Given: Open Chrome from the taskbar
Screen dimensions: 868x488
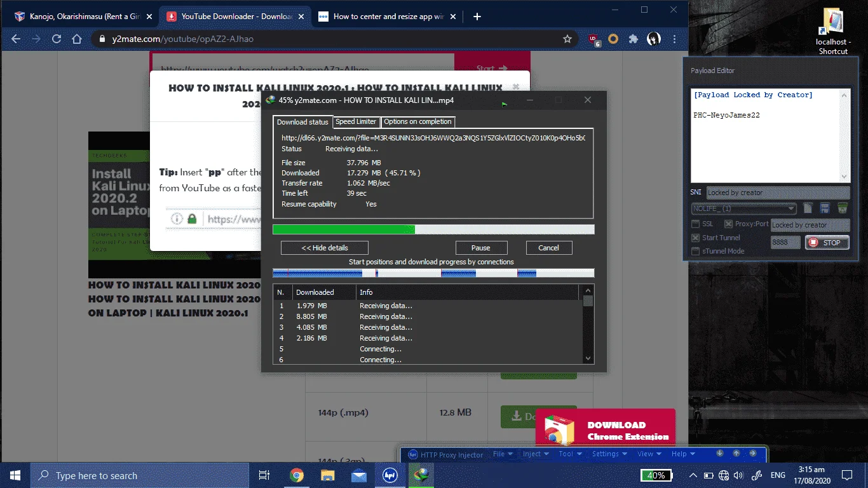Looking at the screenshot, I should point(296,475).
